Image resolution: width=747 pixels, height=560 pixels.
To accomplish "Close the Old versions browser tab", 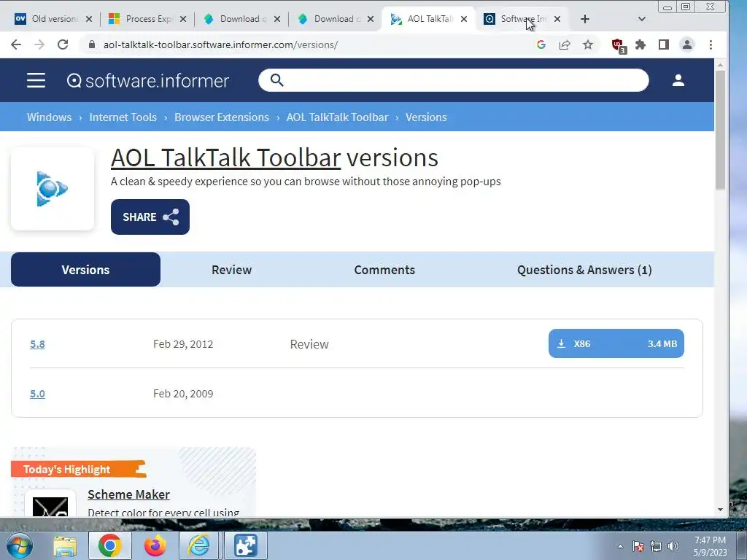I will [88, 19].
